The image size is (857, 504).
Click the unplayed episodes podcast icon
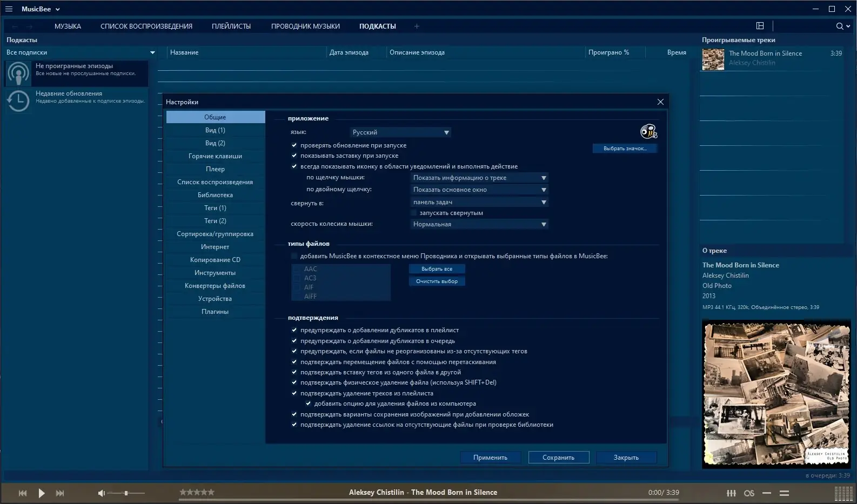click(18, 73)
